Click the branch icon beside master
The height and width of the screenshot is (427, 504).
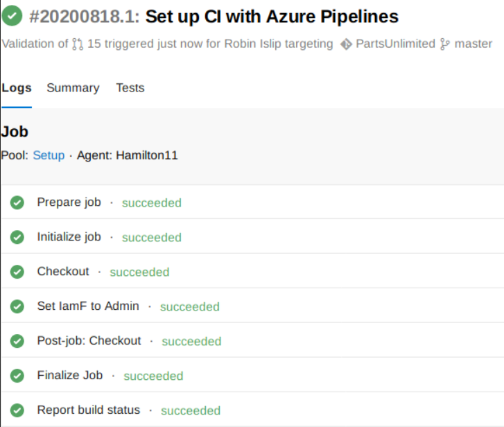click(446, 44)
